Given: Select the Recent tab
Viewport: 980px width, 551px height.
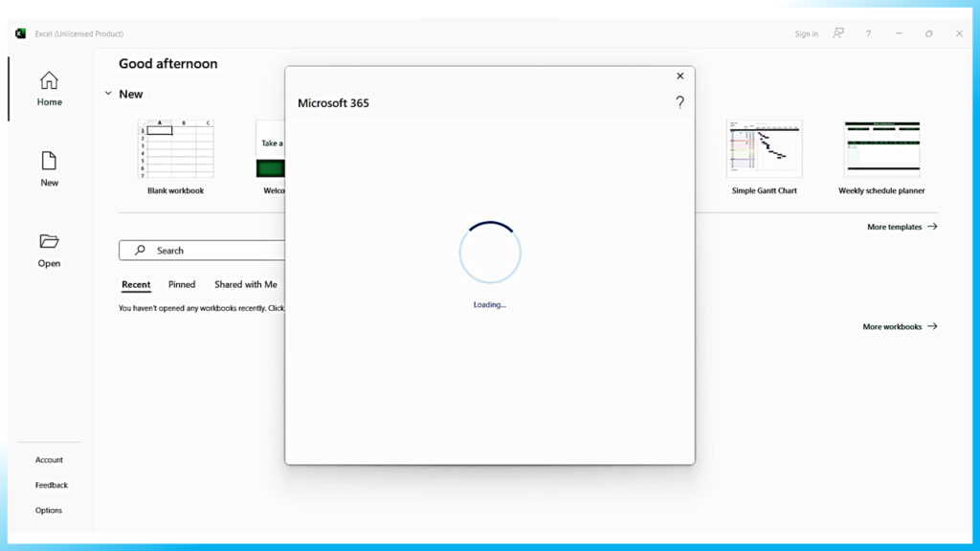Looking at the screenshot, I should tap(136, 285).
